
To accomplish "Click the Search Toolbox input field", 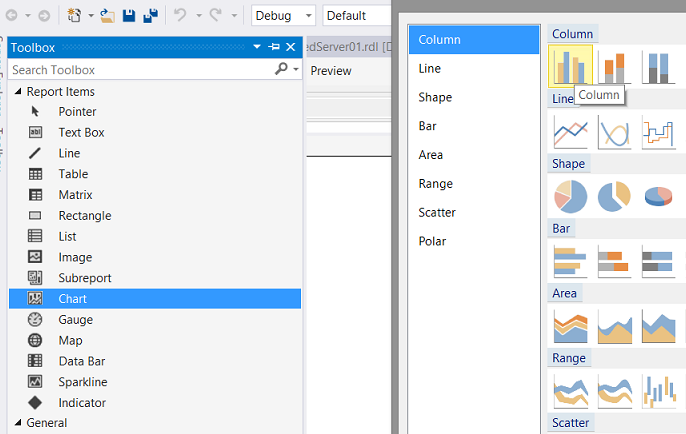I will tap(141, 70).
